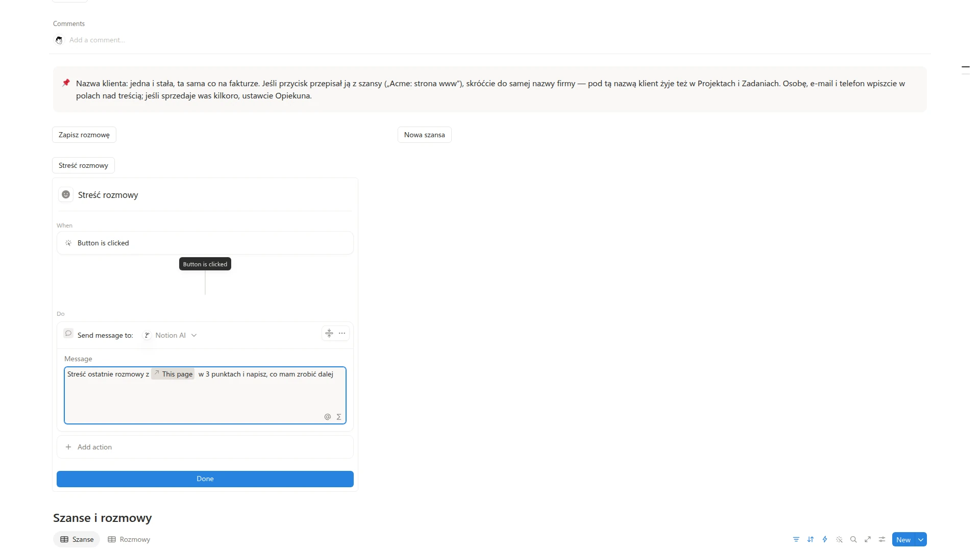The height and width of the screenshot is (551, 980).
Task: Click the trigger spark icon in Button is clicked
Action: click(x=68, y=243)
